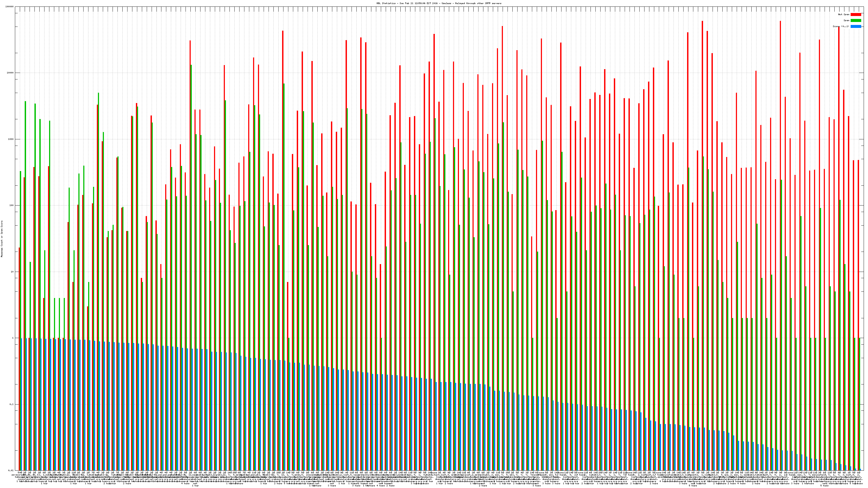Click the 1000 y-axis tick label
This screenshot has width=868, height=488.
pos(11,139)
